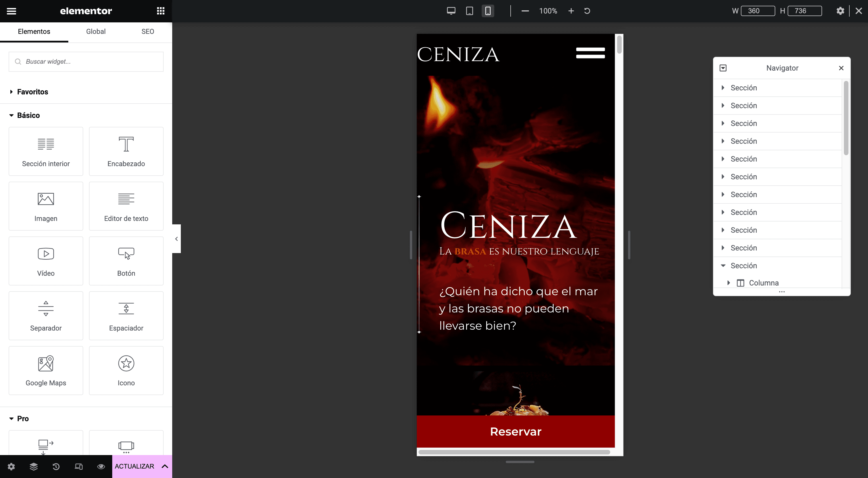Expand the Columna tree item
This screenshot has height=478, width=868.
pos(729,283)
